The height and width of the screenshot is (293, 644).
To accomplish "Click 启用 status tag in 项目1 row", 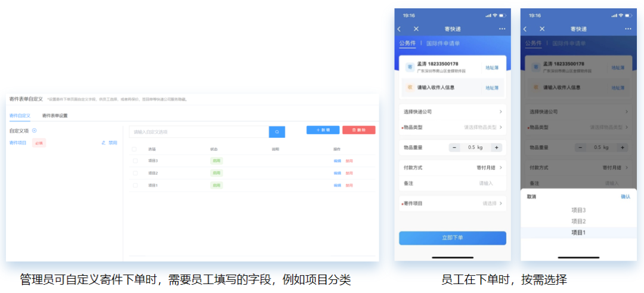I will click(216, 186).
